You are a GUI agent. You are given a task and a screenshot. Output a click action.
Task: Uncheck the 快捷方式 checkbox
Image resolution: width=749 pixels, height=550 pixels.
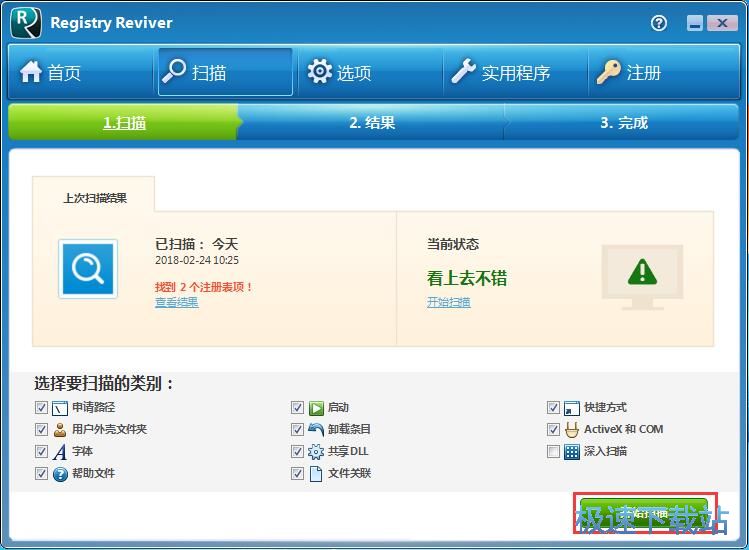[553, 408]
